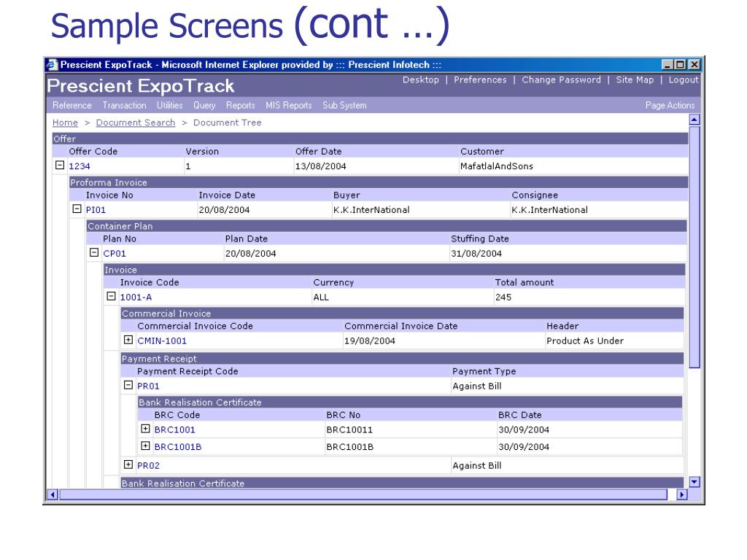Open Preferences from the header
The height and width of the screenshot is (560, 747).
point(480,80)
